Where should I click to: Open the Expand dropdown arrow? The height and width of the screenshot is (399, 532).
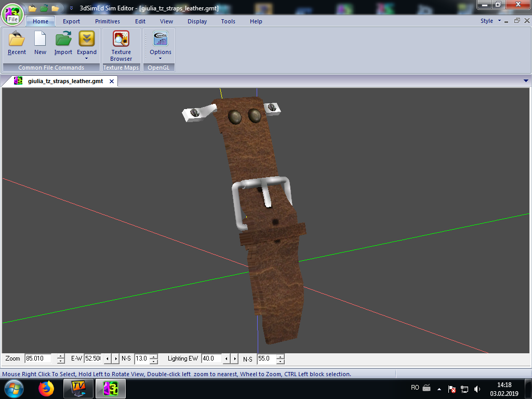point(87,59)
